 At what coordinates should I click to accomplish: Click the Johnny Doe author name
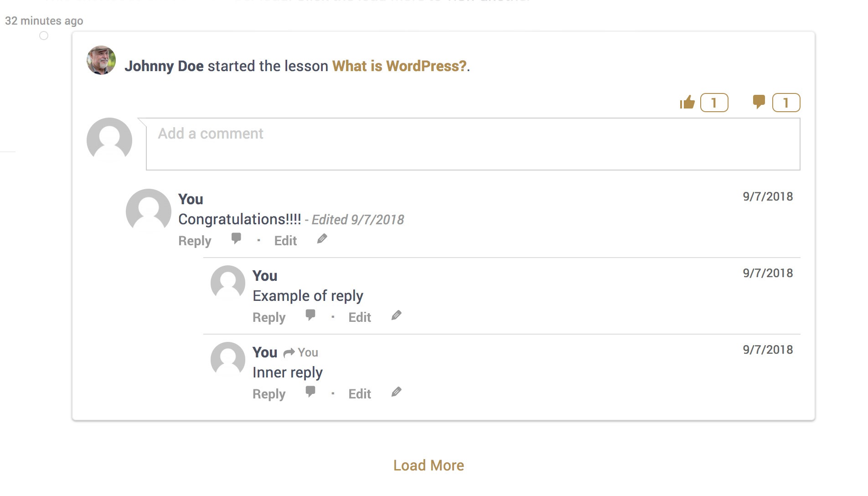point(164,66)
